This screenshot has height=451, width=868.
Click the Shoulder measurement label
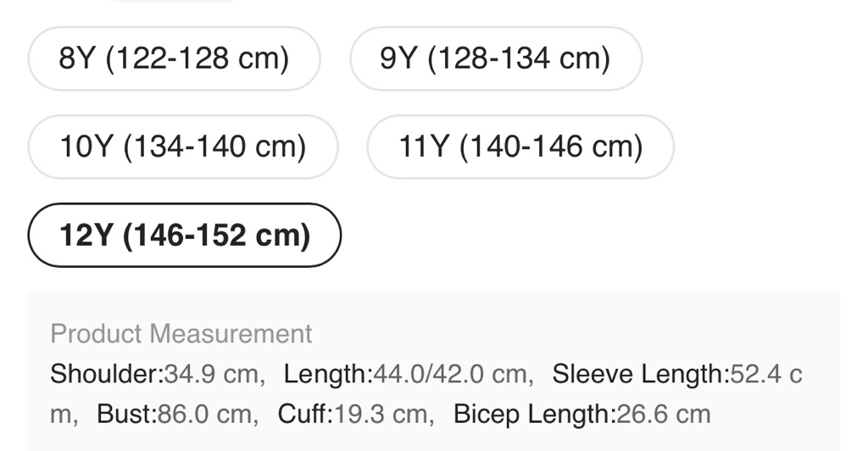pos(107,374)
